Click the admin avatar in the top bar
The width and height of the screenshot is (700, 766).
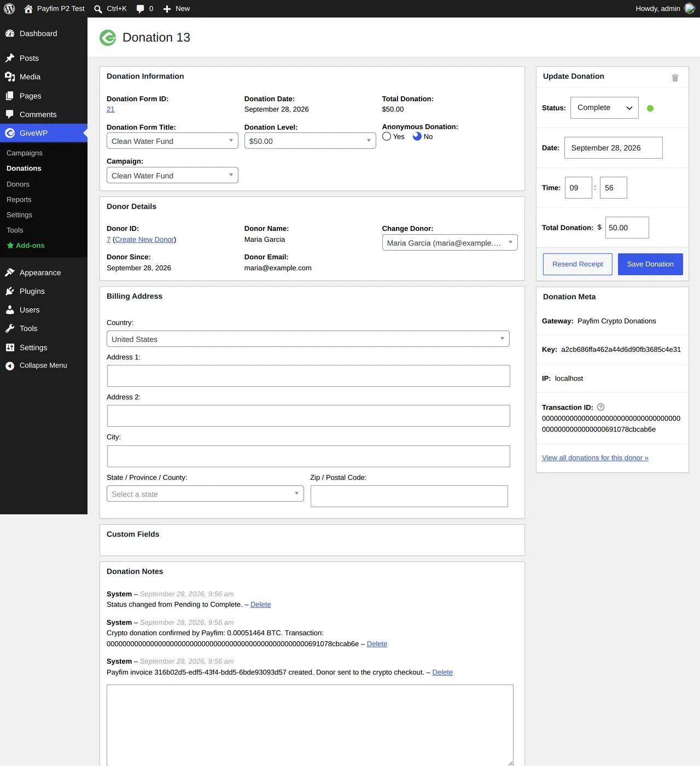(690, 9)
